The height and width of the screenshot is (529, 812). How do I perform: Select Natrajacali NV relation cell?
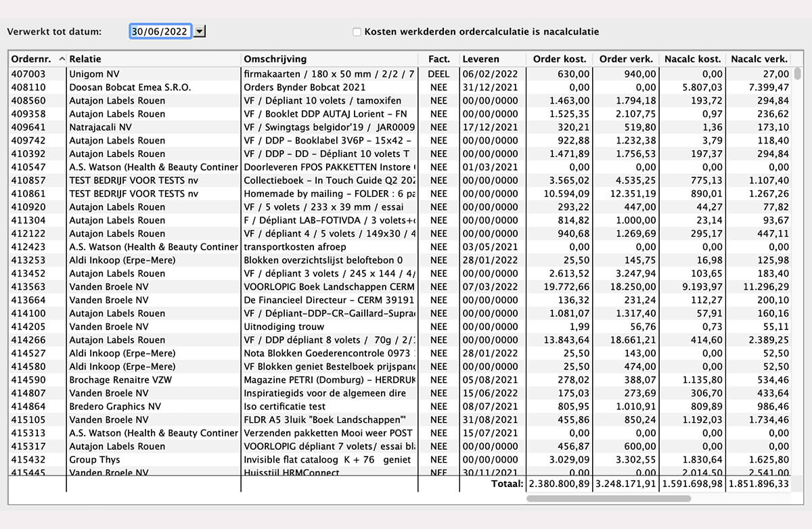100,127
